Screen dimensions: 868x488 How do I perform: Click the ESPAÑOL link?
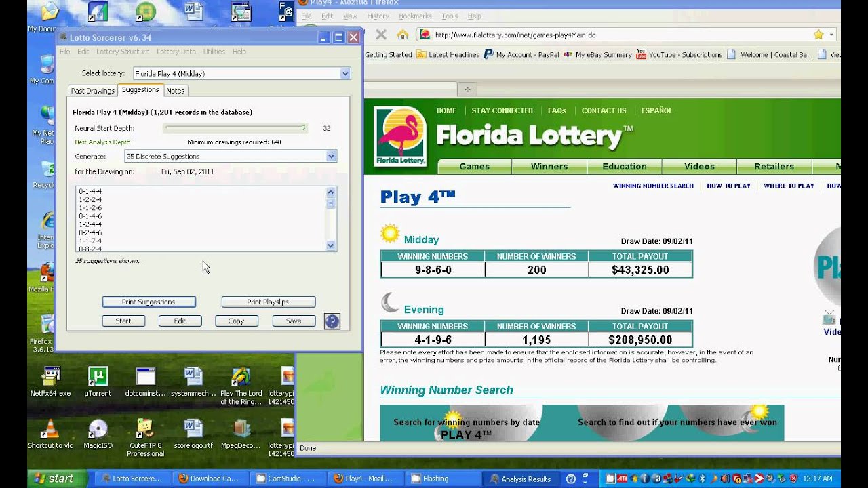(656, 110)
